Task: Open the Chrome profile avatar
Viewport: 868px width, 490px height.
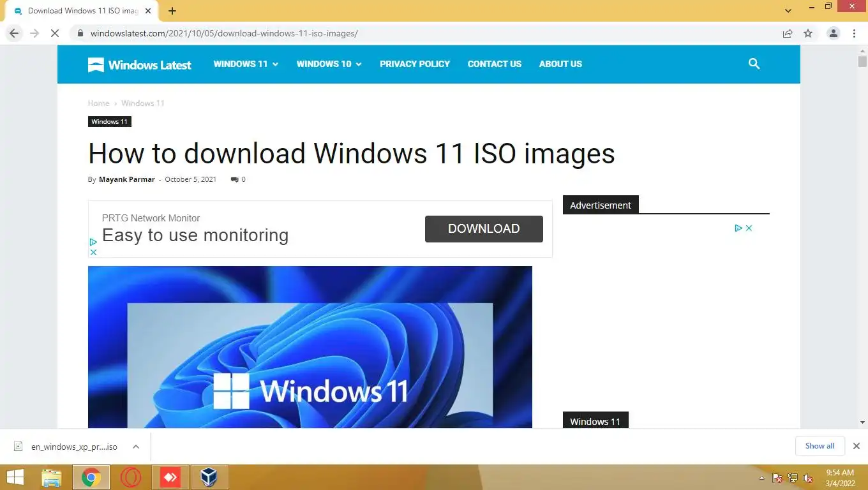Action: (x=833, y=33)
